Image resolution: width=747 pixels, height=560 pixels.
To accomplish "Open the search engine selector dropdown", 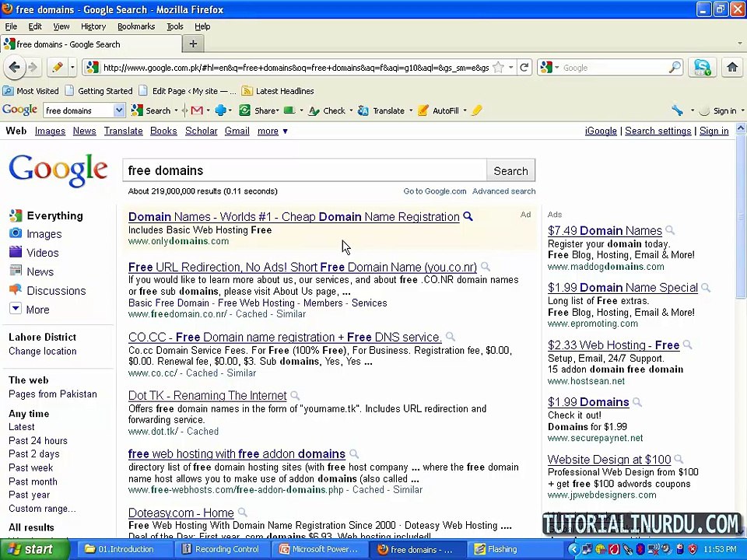I will pos(556,68).
